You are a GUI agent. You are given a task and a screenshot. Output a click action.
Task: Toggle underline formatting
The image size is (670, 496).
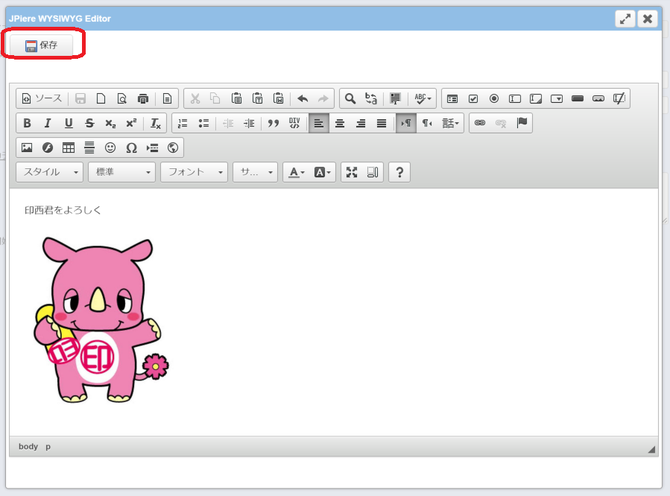coord(68,123)
